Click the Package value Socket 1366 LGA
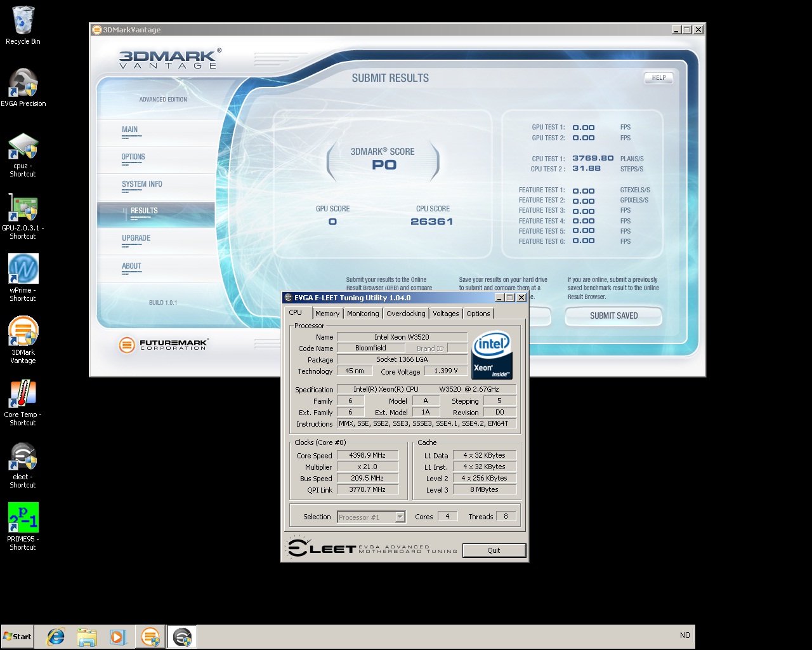The image size is (812, 650). pyautogui.click(x=402, y=359)
